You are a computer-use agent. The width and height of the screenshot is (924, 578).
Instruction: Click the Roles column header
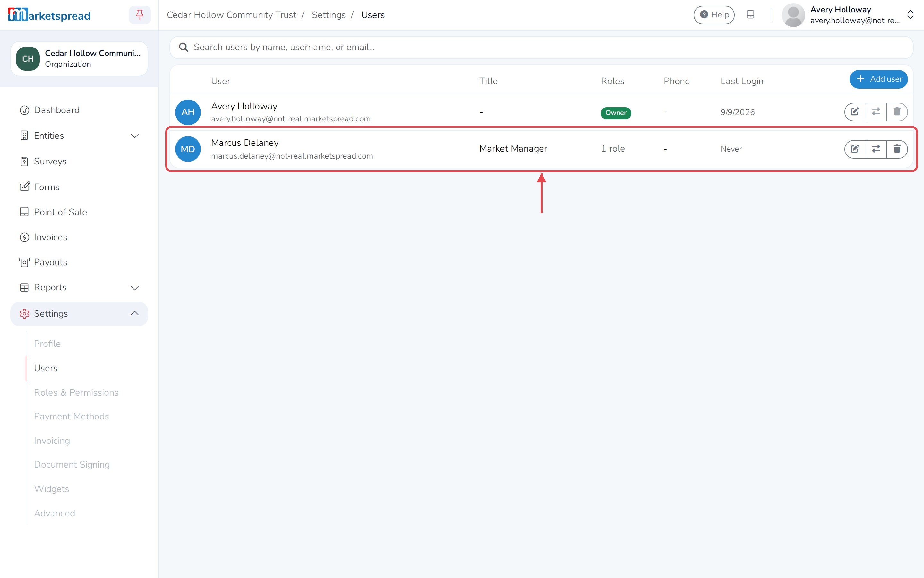click(612, 81)
